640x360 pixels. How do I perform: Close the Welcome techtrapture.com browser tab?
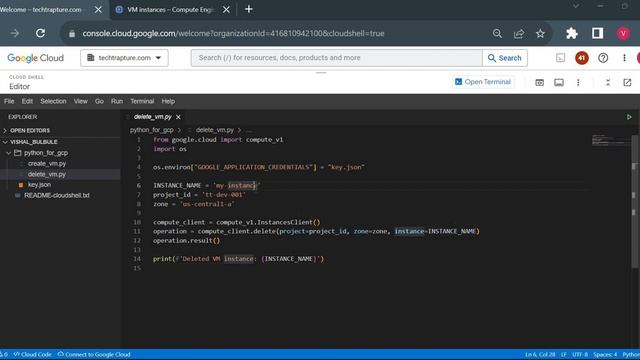(x=98, y=9)
